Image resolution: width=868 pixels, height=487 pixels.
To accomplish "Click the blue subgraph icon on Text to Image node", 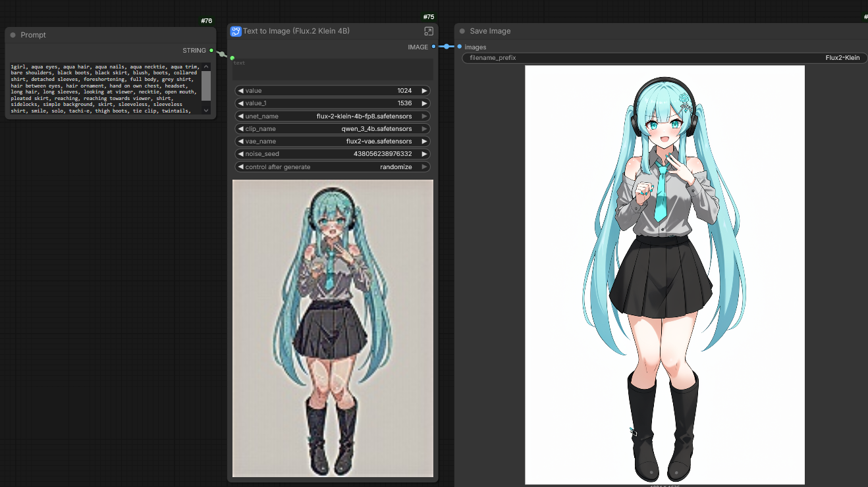I will (x=236, y=31).
